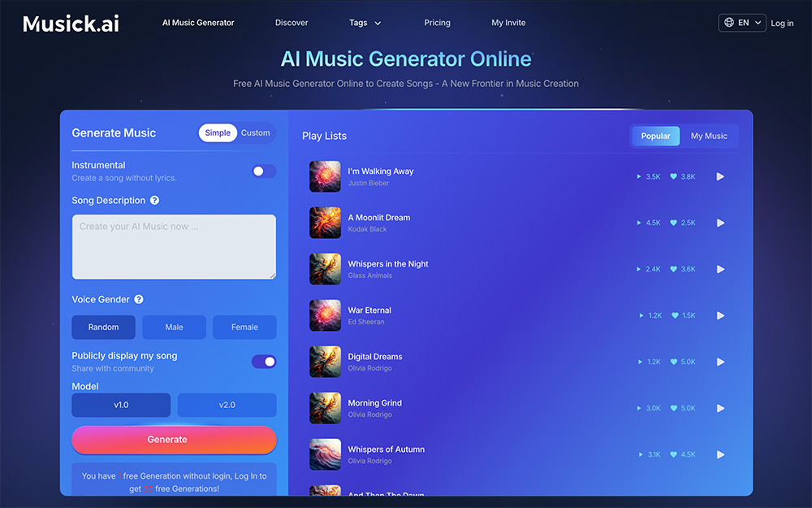Switch to Simple generation mode

(218, 132)
